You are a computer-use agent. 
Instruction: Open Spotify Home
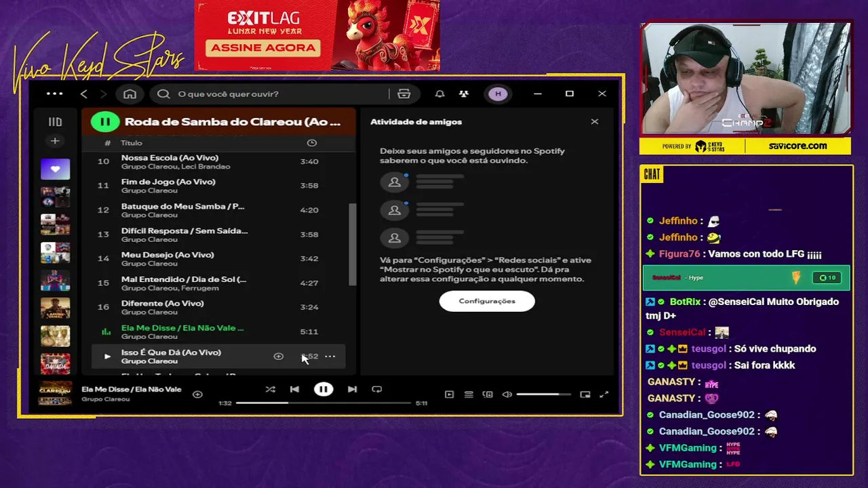coord(130,94)
